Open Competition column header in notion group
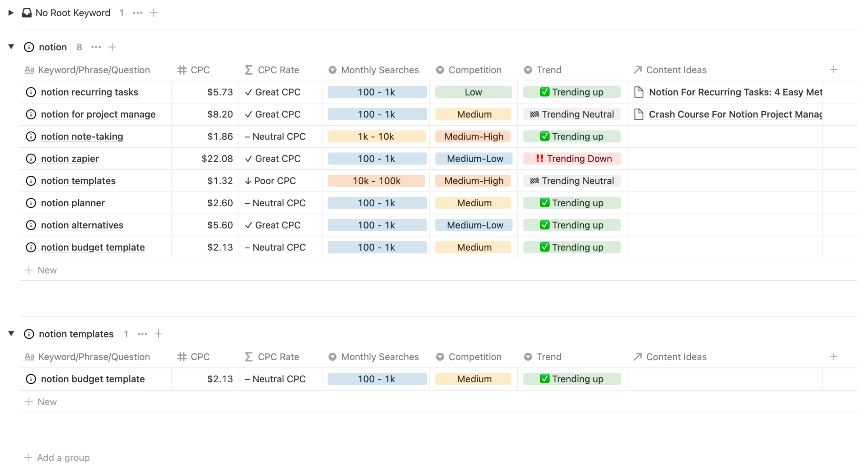 click(469, 70)
